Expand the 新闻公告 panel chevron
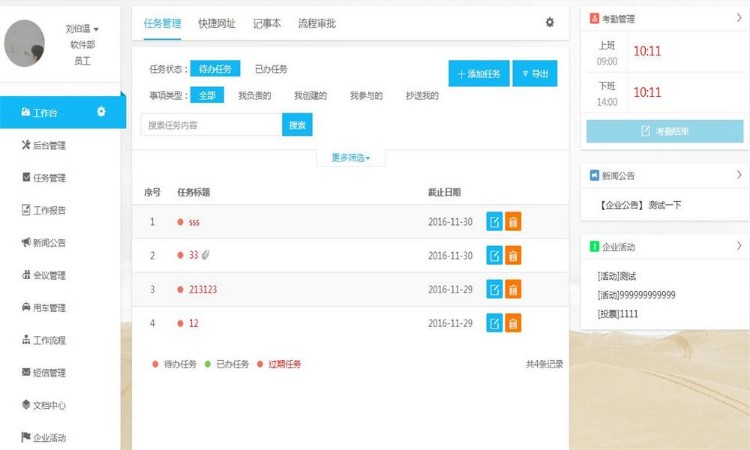Image resolution: width=750 pixels, height=450 pixels. click(739, 175)
